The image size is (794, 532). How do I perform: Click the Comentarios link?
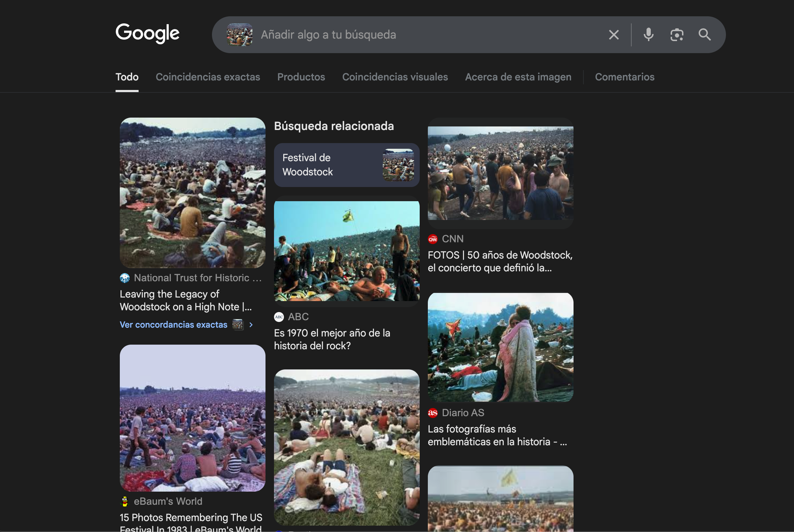[625, 77]
